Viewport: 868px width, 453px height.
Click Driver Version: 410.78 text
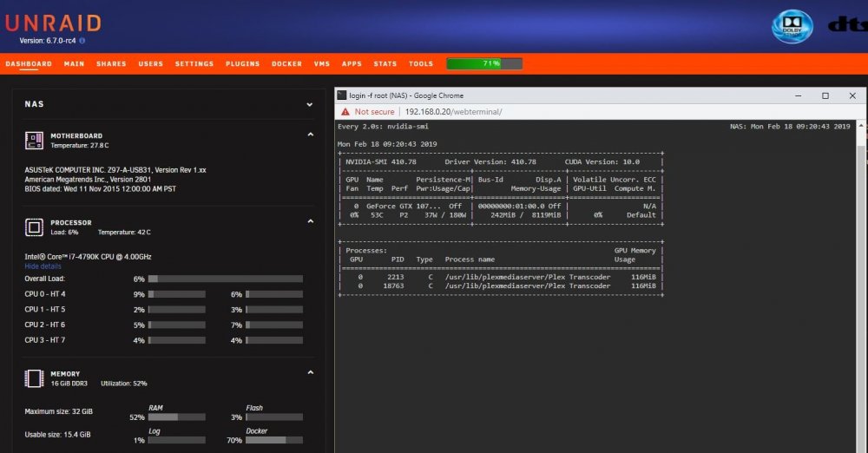[490, 161]
